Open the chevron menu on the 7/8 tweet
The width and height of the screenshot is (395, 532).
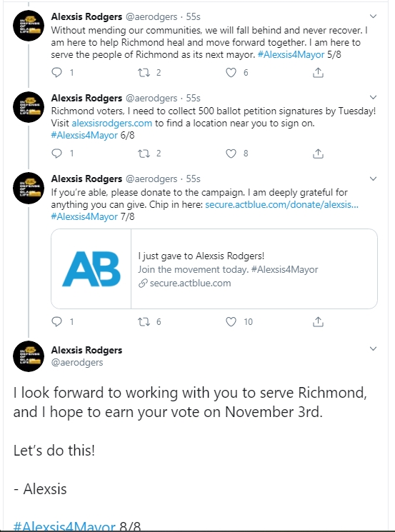[373, 179]
